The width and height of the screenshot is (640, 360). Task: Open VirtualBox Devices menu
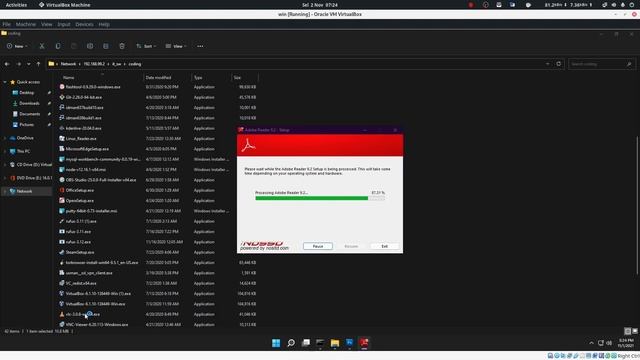(x=84, y=24)
